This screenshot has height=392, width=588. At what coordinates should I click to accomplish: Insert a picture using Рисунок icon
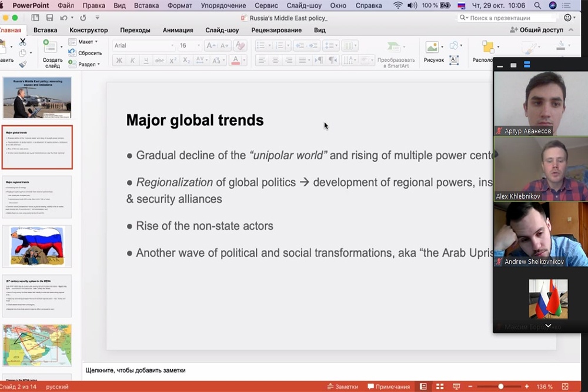433,47
